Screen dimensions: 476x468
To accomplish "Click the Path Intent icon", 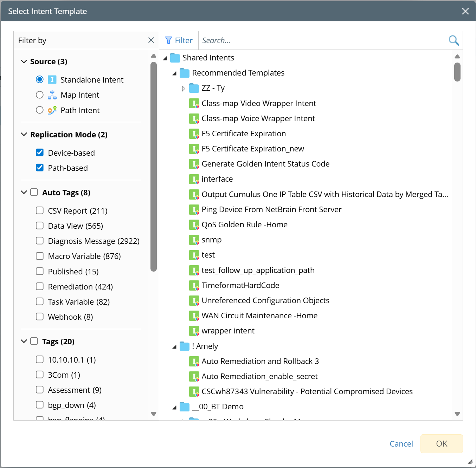I will [x=52, y=110].
